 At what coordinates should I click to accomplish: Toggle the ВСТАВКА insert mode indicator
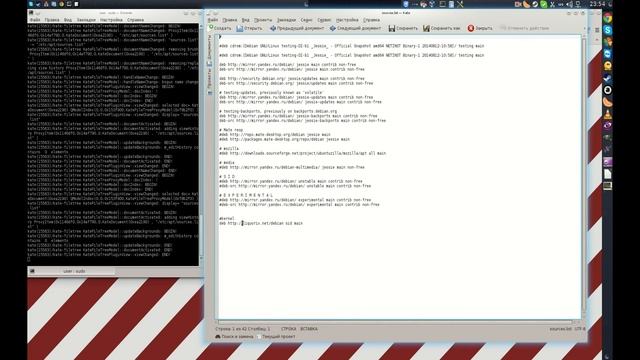tap(309, 329)
